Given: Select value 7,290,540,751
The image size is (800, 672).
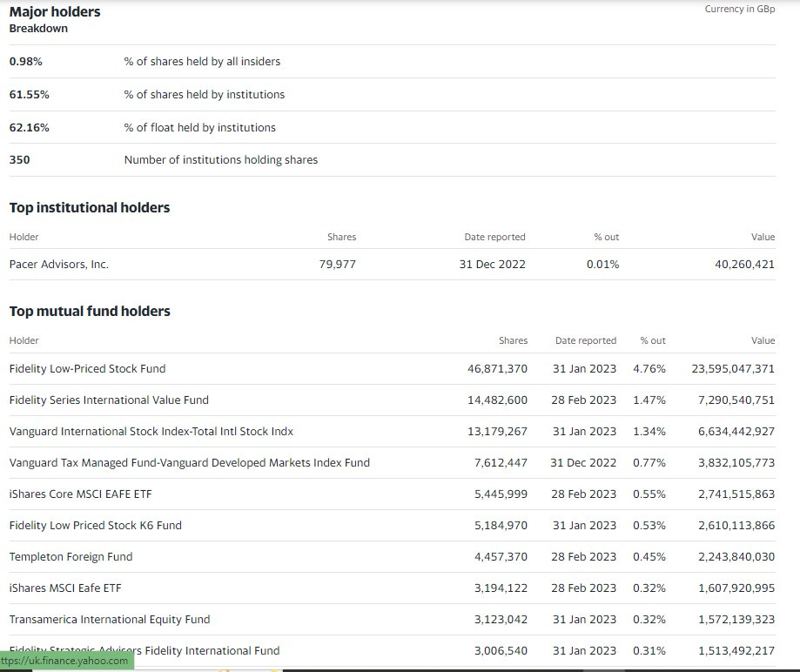Looking at the screenshot, I should click(x=736, y=400).
